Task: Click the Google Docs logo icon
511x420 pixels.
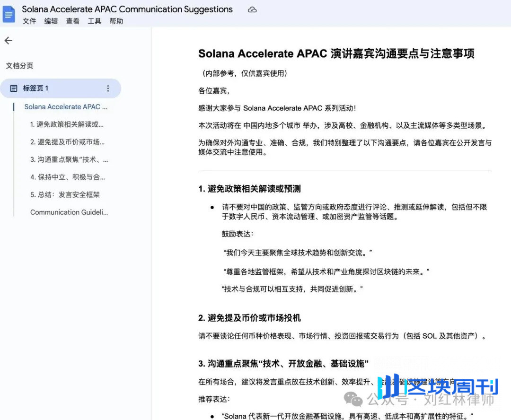Action: click(x=9, y=14)
